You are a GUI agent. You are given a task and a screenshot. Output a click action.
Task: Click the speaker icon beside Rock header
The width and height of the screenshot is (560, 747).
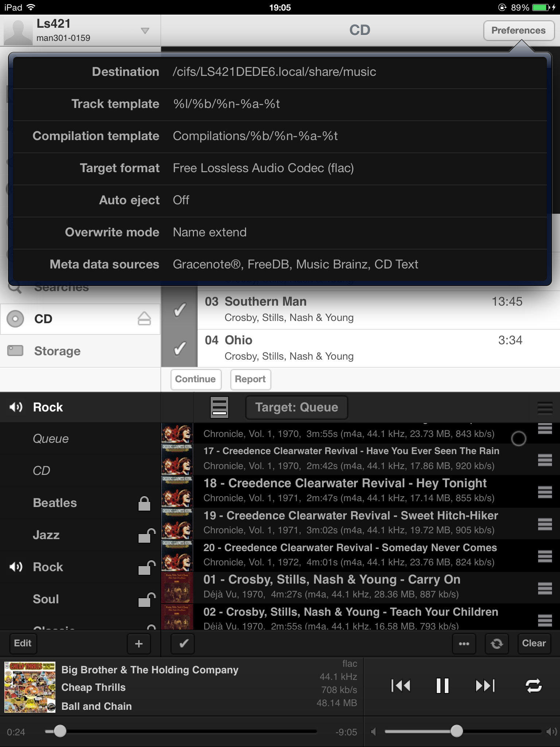point(16,407)
